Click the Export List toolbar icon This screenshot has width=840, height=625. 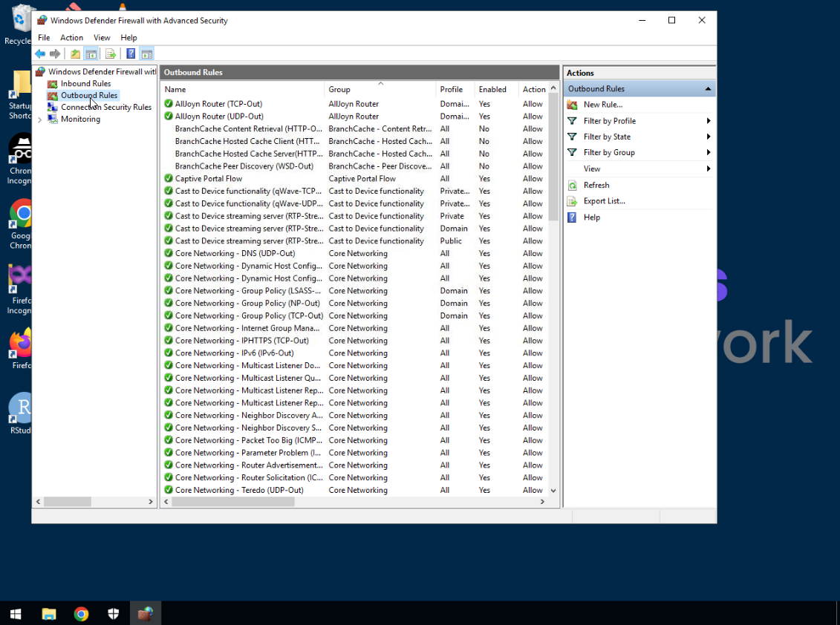110,53
